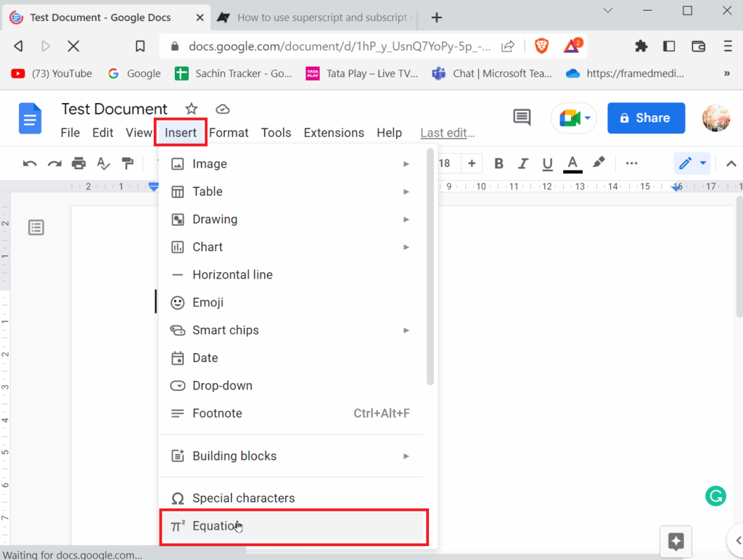
Task: Toggle underline formatting
Action: 548,163
